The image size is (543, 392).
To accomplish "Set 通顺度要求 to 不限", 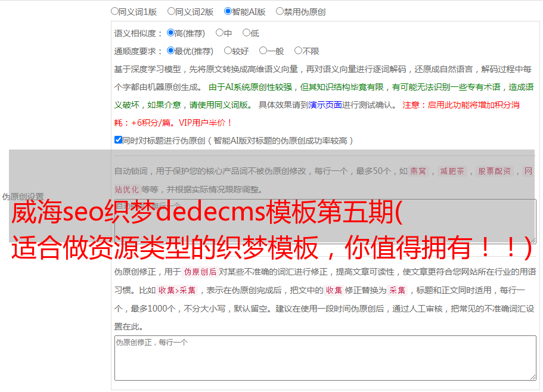I will click(298, 51).
